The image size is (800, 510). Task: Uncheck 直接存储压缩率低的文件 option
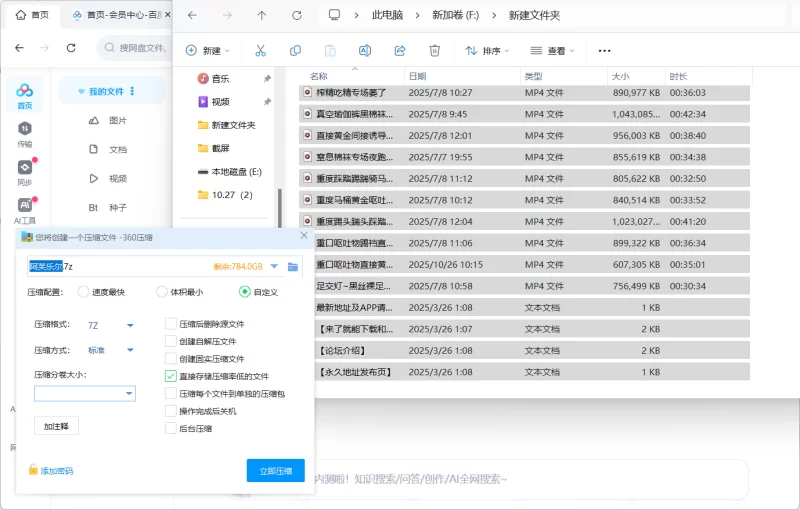[171, 376]
